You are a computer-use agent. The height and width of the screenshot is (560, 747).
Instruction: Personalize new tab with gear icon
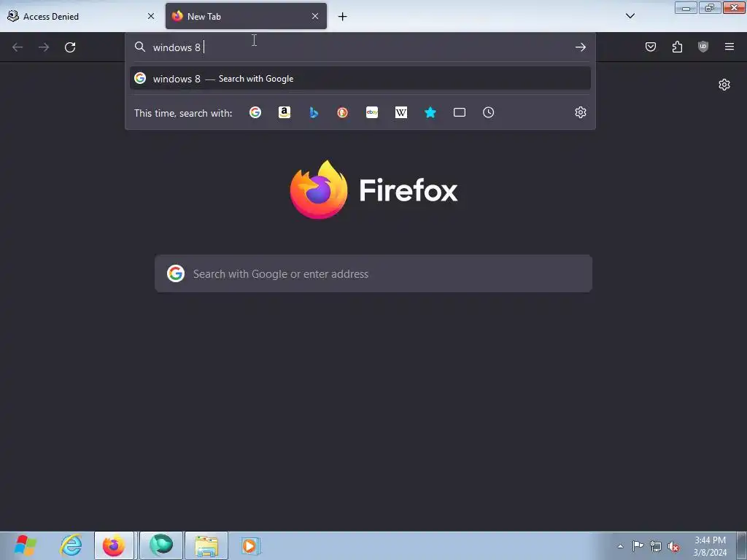[724, 85]
